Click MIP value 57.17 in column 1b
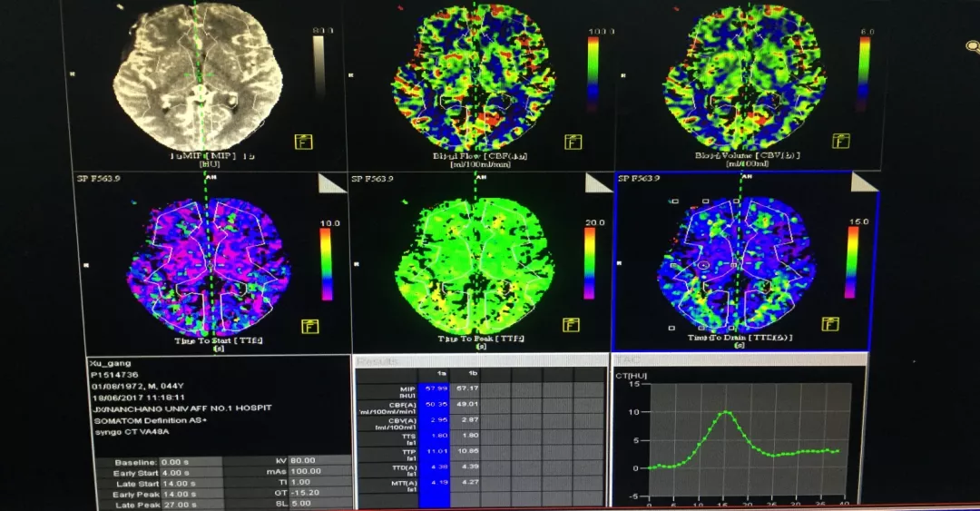The height and width of the screenshot is (511, 980). (x=467, y=388)
